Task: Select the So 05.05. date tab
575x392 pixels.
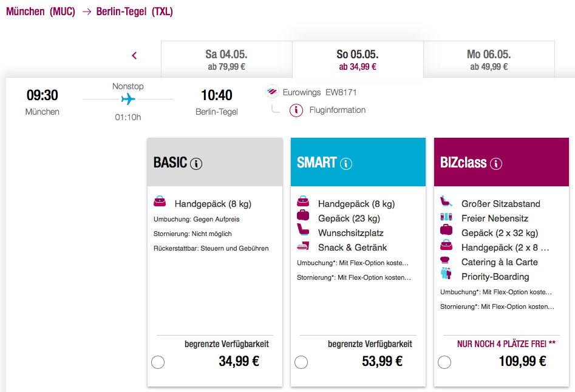Action: [x=358, y=59]
